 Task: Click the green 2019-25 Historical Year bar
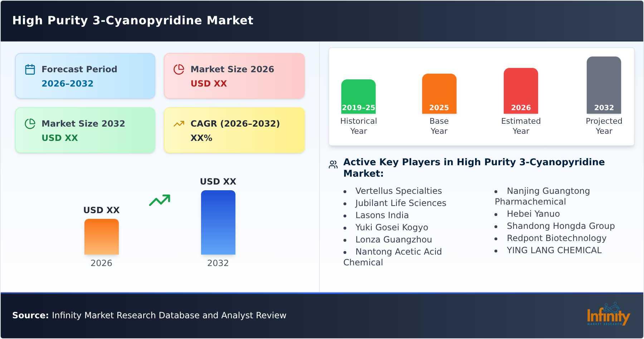tap(358, 97)
